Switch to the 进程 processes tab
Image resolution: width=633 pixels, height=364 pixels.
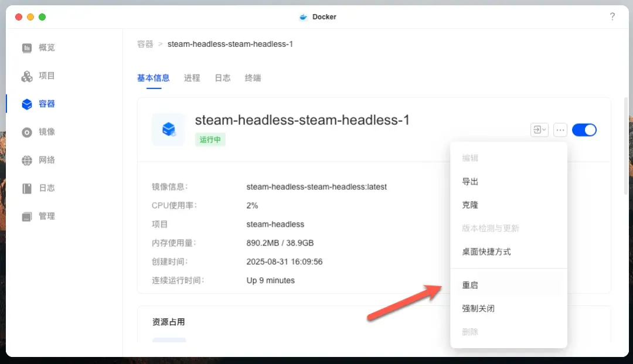pyautogui.click(x=192, y=78)
